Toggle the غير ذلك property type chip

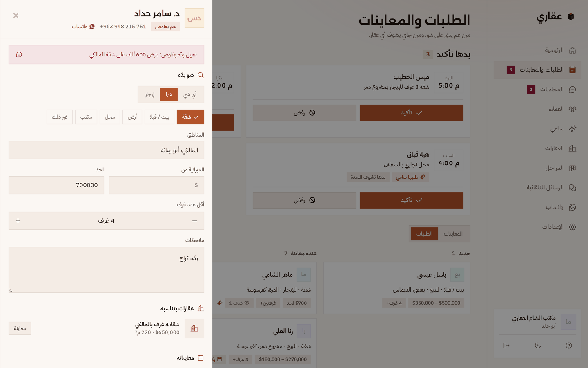point(60,117)
